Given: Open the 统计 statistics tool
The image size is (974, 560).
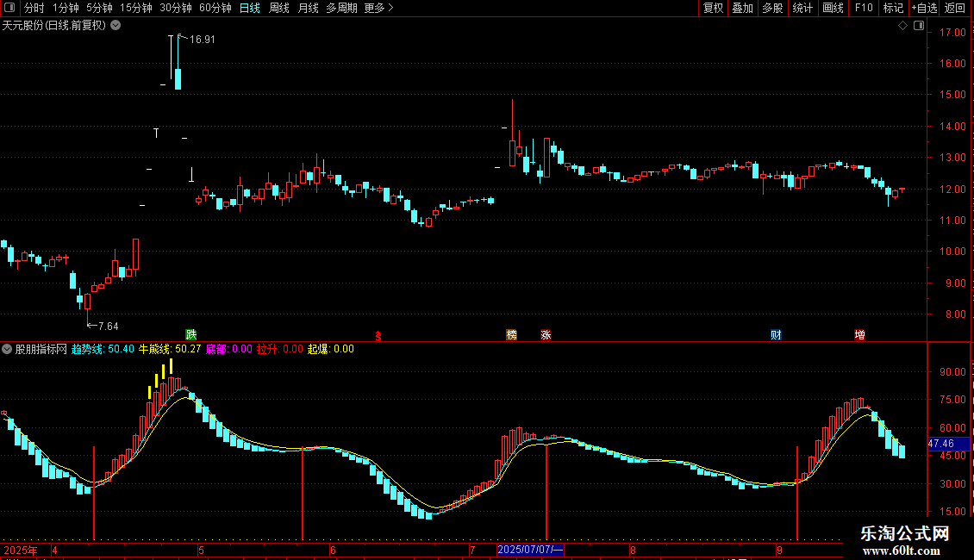Looking at the screenshot, I should tap(802, 8).
